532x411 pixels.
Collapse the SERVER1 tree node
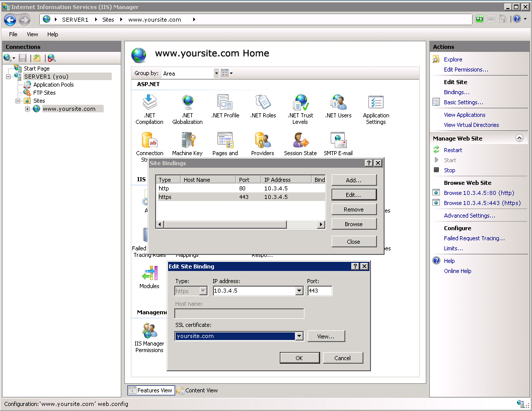9,77
